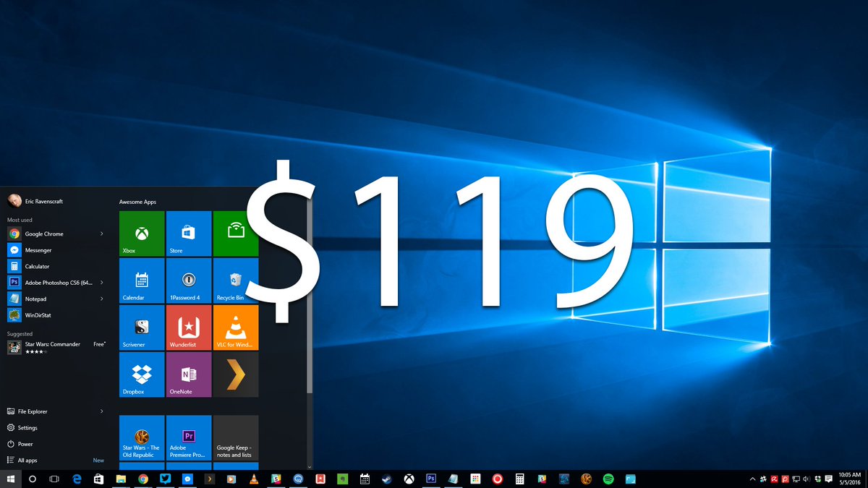Open VLC for Windows tile
This screenshot has width=868, height=488.
(x=235, y=328)
